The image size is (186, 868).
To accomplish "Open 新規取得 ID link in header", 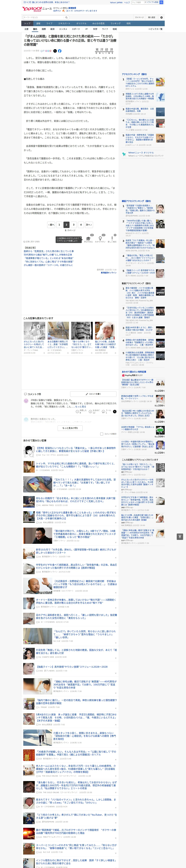I will [72, 8].
